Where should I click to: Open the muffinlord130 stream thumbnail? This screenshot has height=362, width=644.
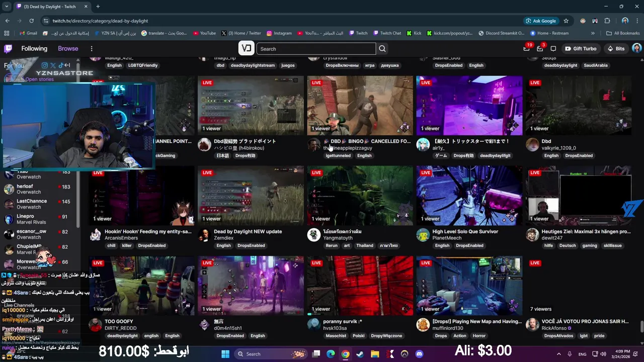(469, 286)
